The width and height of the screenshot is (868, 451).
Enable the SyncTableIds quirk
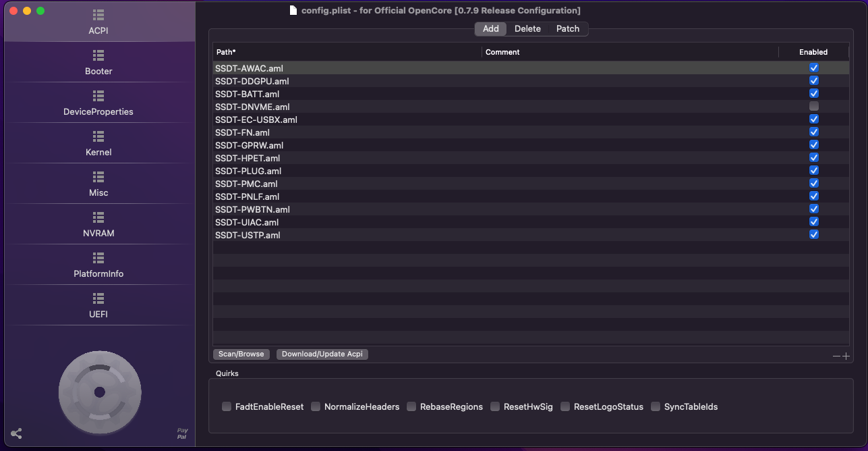coord(656,406)
